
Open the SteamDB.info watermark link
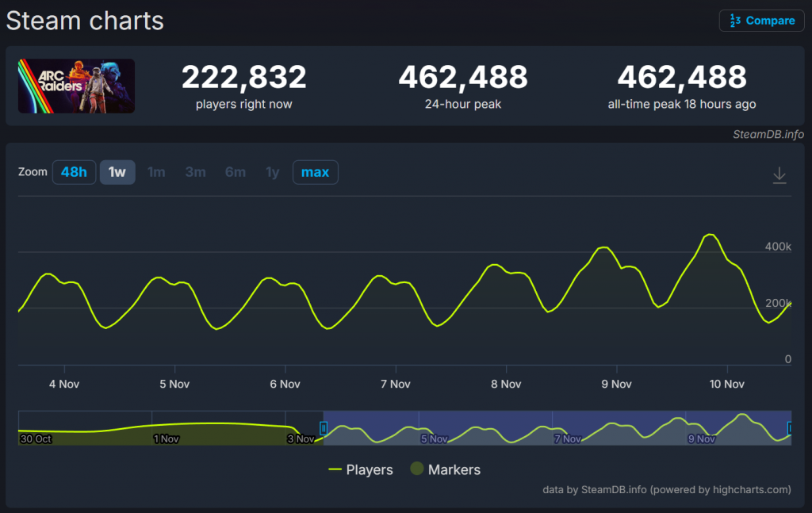point(768,134)
